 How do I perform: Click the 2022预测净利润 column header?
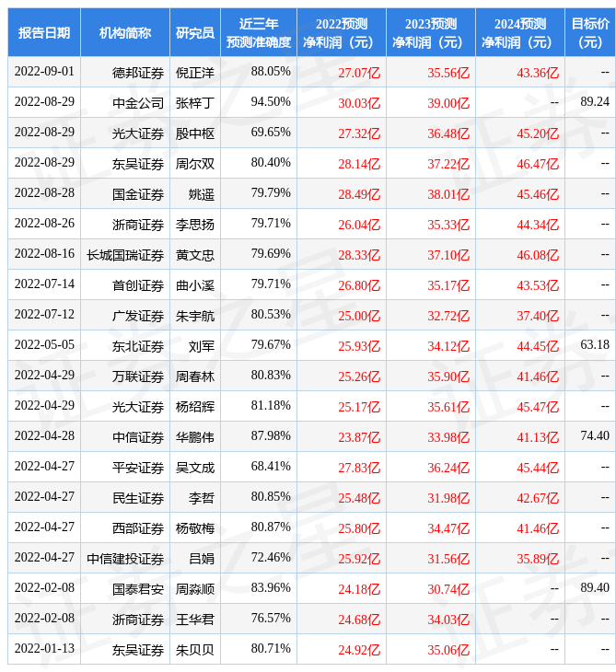[x=342, y=32]
